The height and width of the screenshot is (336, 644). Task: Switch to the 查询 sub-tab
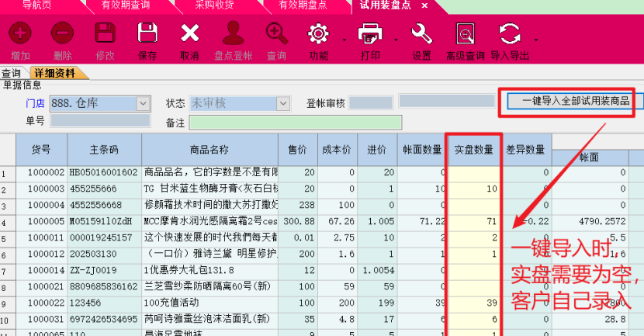12,73
